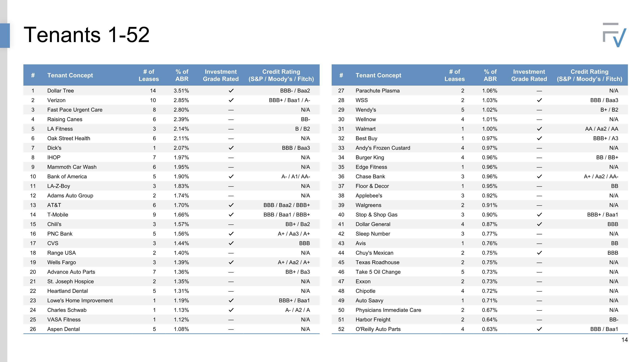The width and height of the screenshot is (644, 362).
Task: Click the blue accent bar beside the title
Action: pyautogui.click(x=5, y=35)
